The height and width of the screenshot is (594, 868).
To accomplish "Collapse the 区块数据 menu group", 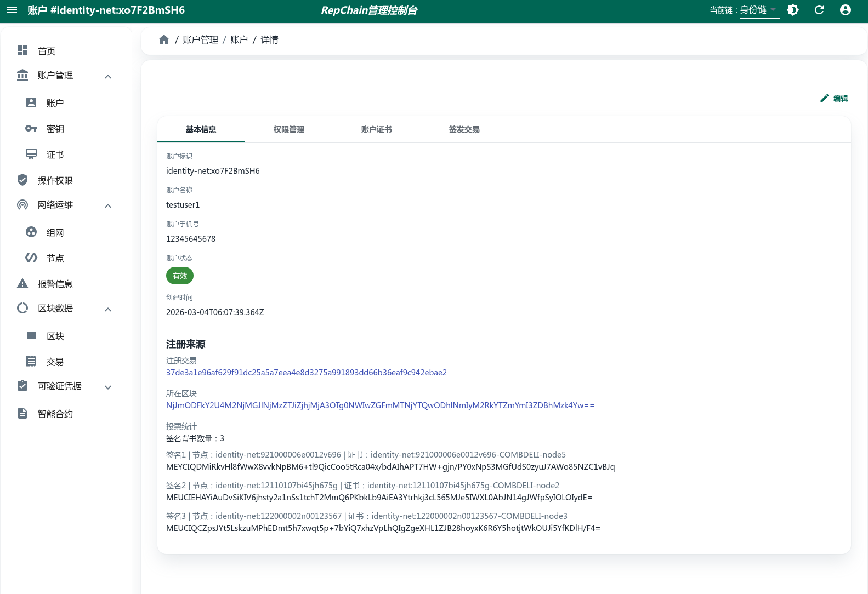I will click(x=108, y=310).
